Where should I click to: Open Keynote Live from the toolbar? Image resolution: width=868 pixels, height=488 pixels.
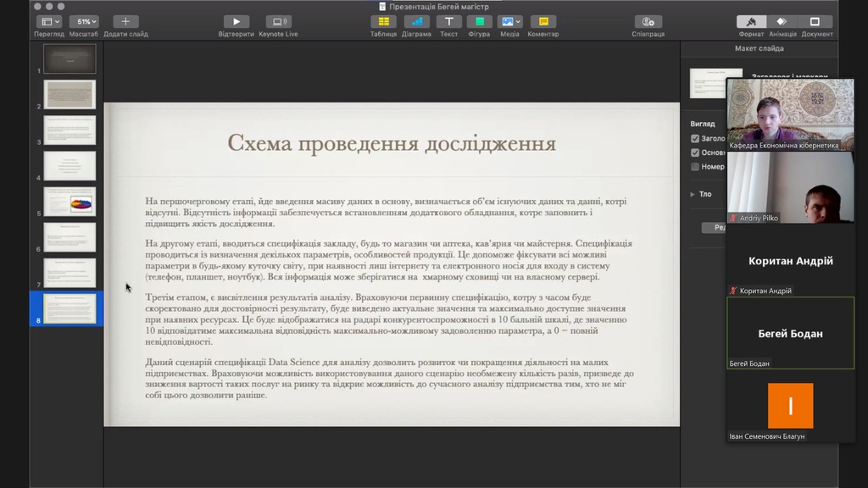(x=277, y=22)
